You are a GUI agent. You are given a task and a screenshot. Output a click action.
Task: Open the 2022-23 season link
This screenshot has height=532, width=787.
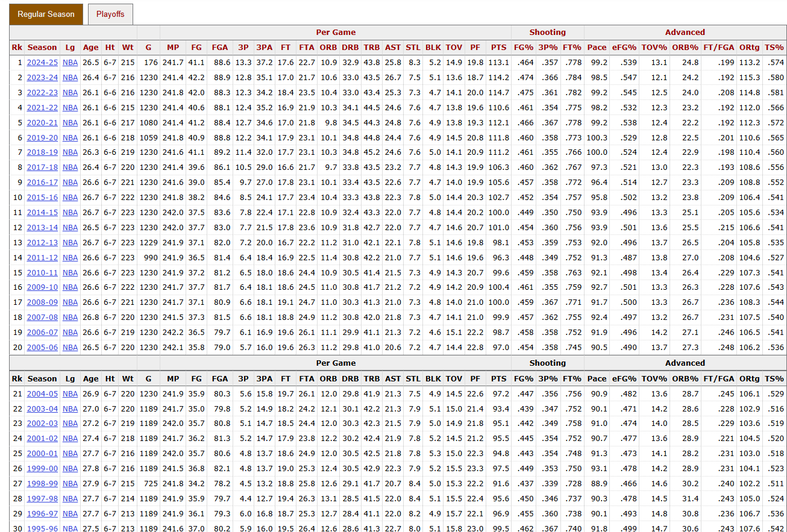pos(42,93)
